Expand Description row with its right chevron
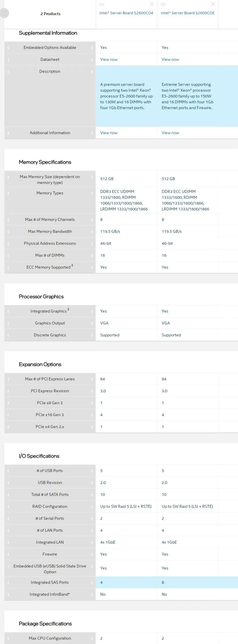Screen dimensions: 238x644 coord(92,72)
